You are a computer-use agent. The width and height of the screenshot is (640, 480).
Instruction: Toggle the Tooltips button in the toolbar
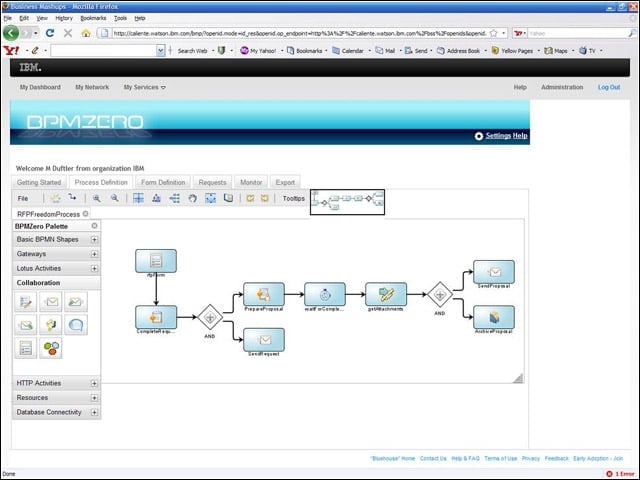pos(294,198)
